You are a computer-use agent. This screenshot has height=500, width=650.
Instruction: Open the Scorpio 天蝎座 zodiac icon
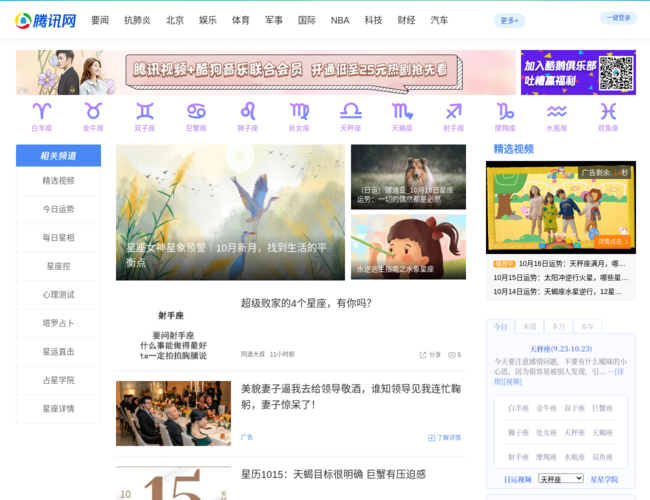click(402, 117)
